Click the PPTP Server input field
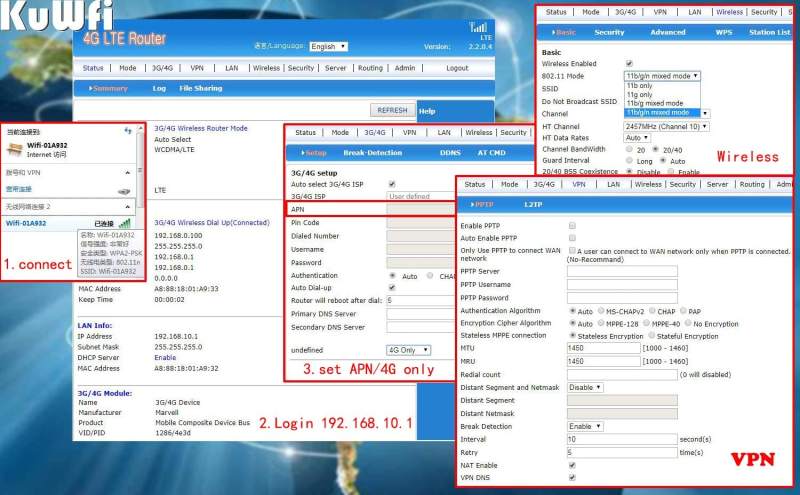This screenshot has height=495, width=800. pos(622,271)
